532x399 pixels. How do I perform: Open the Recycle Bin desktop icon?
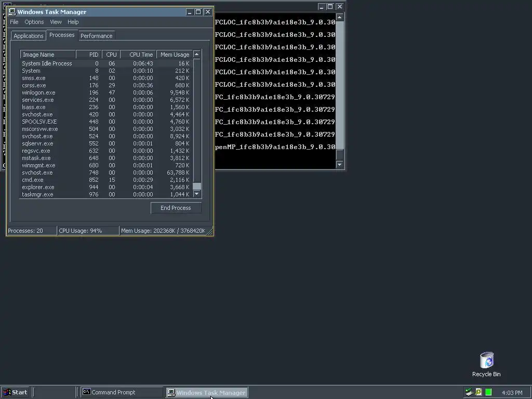pos(486,364)
